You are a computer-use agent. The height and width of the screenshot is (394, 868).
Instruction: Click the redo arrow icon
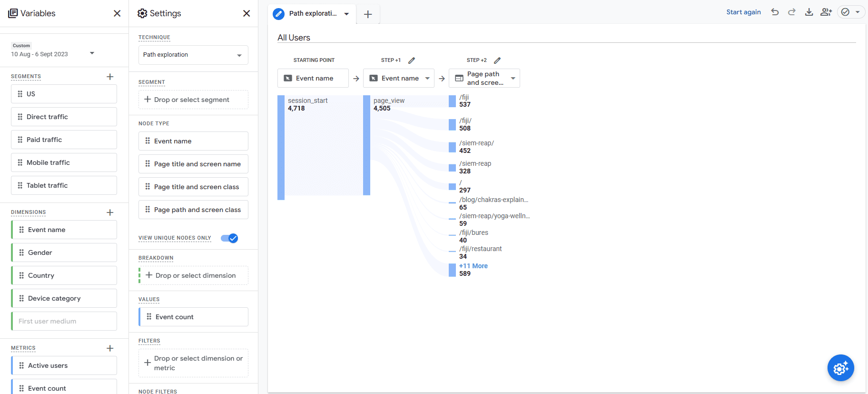pyautogui.click(x=792, y=12)
